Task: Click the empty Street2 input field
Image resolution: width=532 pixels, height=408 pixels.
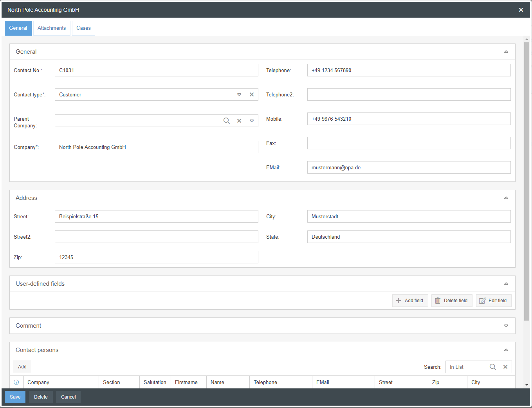Action: click(x=157, y=237)
